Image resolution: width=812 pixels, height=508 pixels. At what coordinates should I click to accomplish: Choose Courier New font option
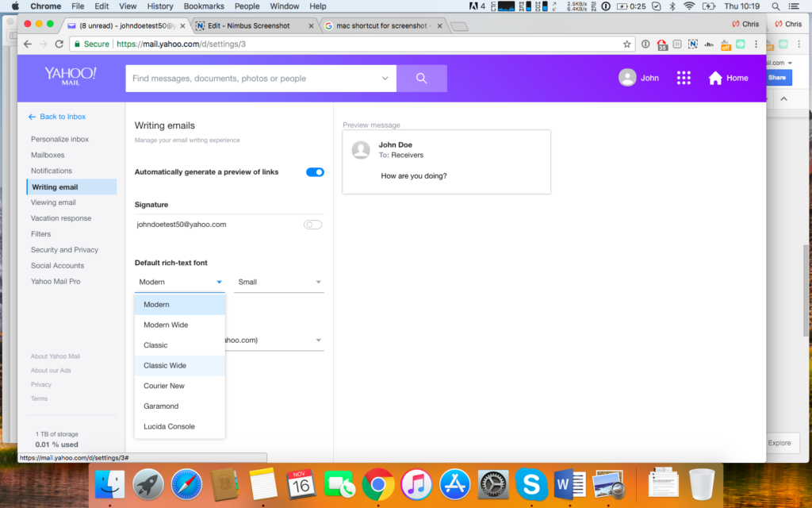[x=164, y=386]
